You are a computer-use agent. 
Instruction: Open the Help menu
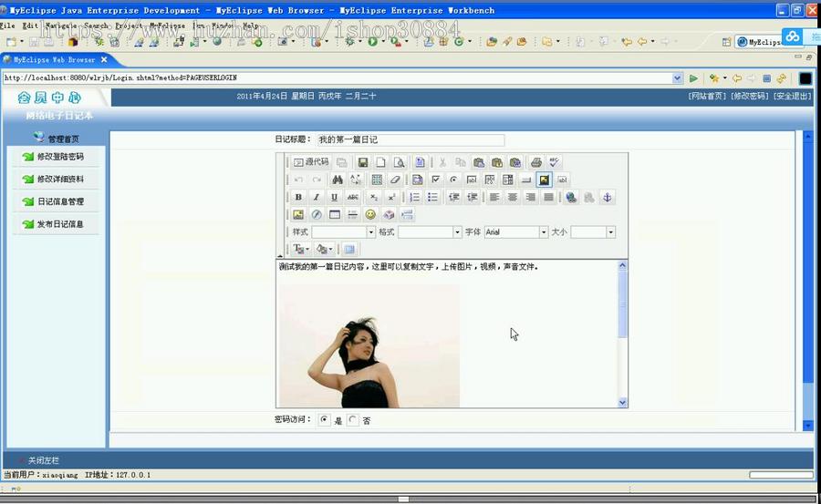pos(250,26)
